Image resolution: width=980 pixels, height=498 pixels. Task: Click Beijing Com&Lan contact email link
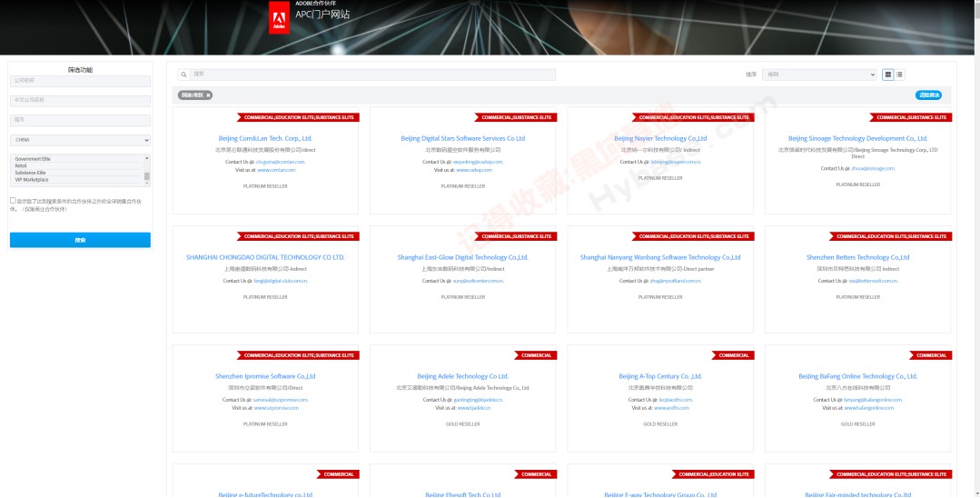(280, 162)
